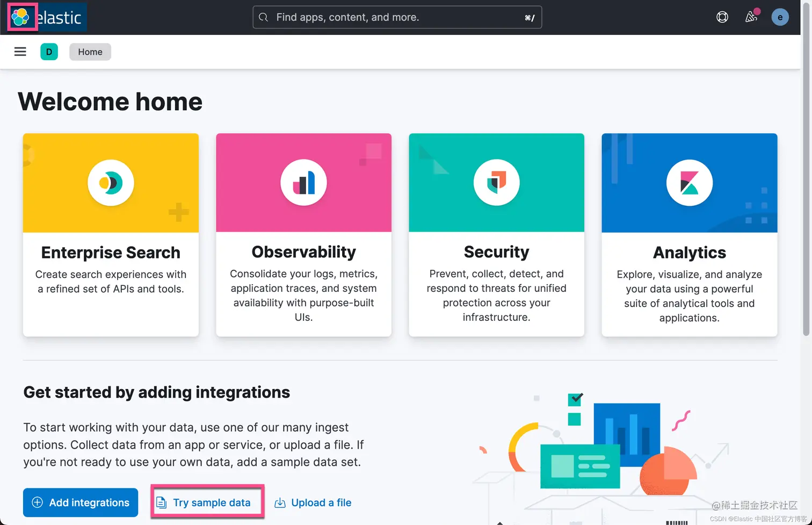Click the Elastic cluster logo icon
Screen dimensions: 812x525
click(x=20, y=17)
